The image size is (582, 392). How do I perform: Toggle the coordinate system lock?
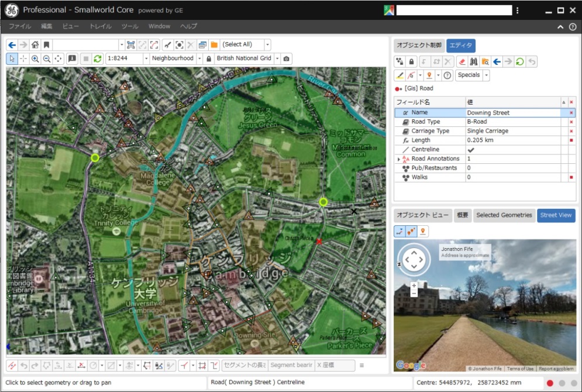(x=209, y=59)
